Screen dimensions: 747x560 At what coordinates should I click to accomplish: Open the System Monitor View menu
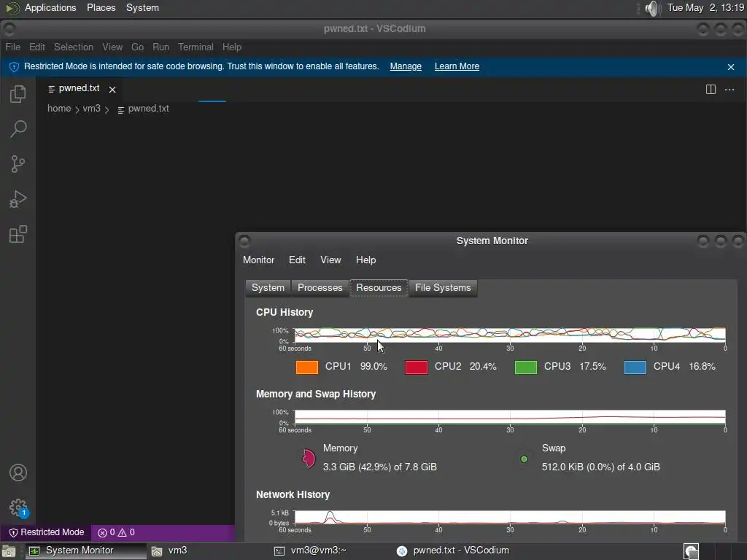(330, 260)
